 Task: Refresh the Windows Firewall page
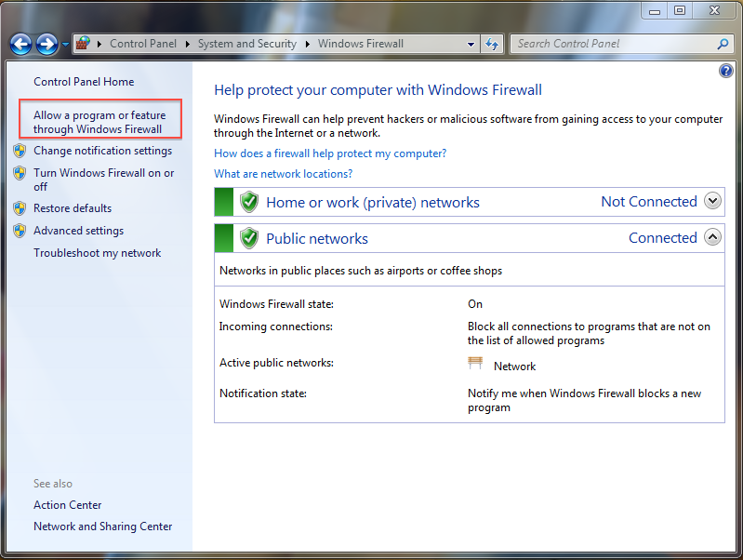point(492,44)
